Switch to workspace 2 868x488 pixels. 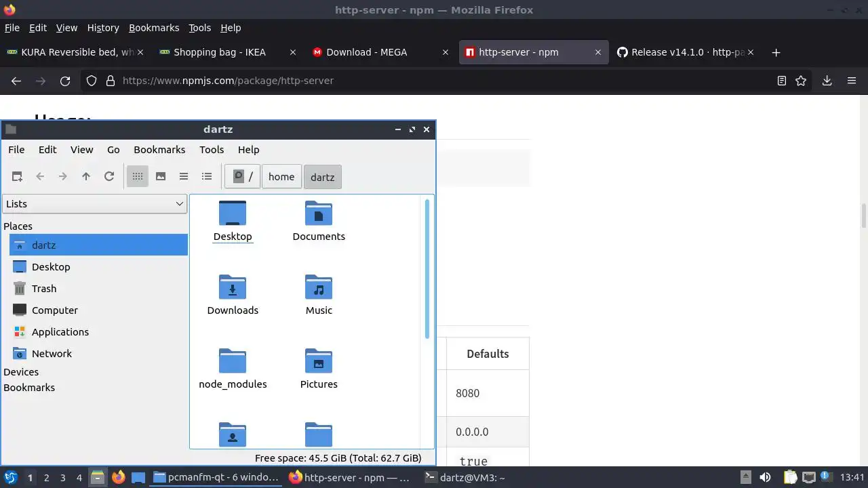tap(46, 477)
